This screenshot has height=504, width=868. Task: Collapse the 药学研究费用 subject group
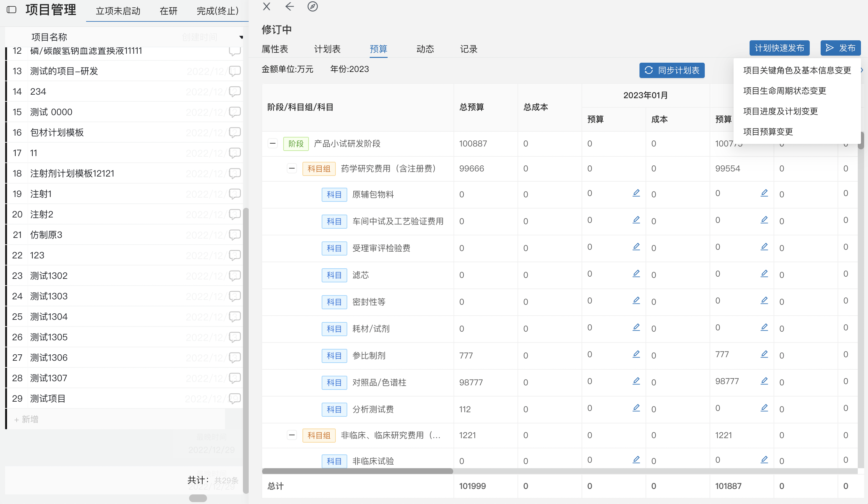click(x=292, y=168)
